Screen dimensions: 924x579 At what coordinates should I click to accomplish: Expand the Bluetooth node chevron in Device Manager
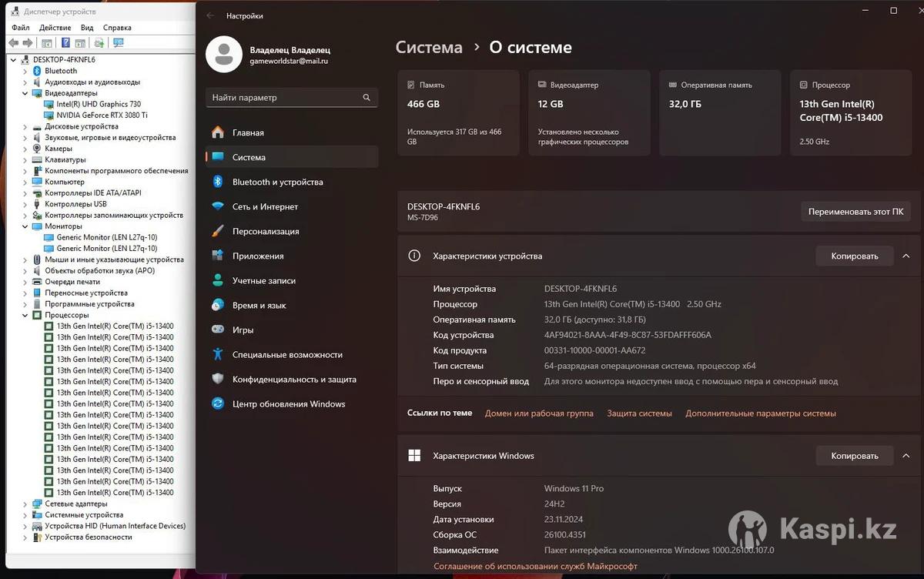click(x=25, y=71)
